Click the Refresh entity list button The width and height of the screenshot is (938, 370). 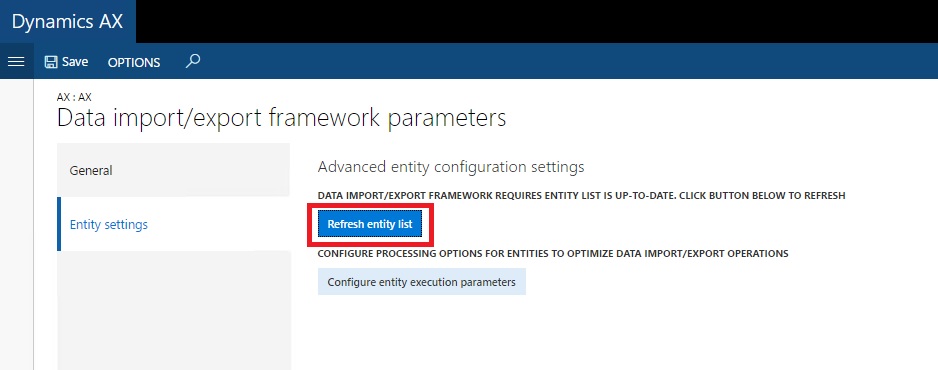pos(370,224)
